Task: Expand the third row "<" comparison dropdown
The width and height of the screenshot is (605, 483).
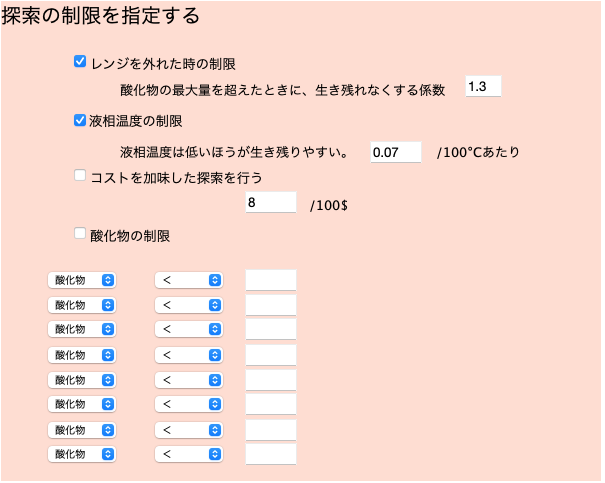Action: (x=188, y=329)
